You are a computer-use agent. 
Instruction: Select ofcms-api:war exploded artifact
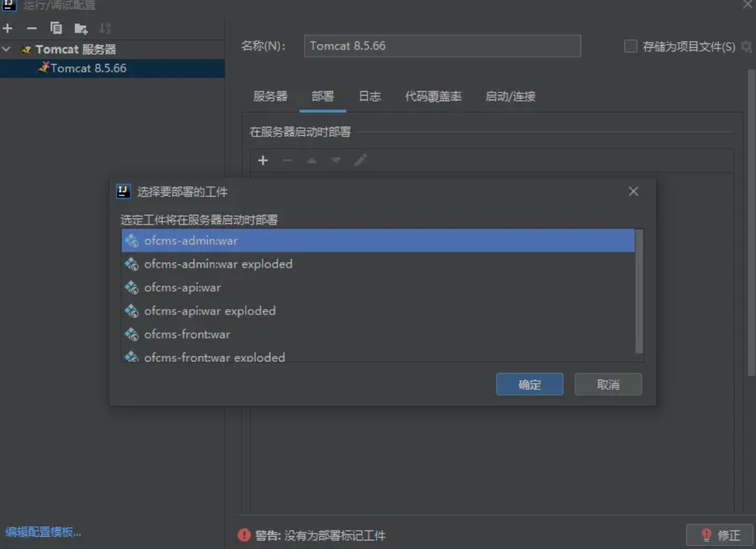click(378, 311)
